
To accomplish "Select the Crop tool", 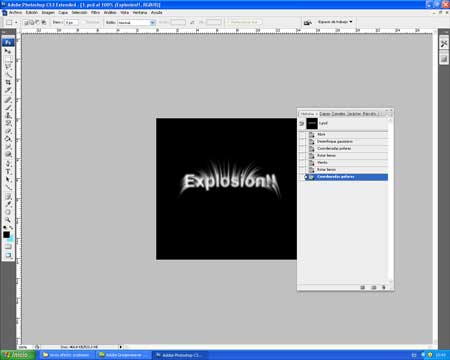I will coord(8,82).
